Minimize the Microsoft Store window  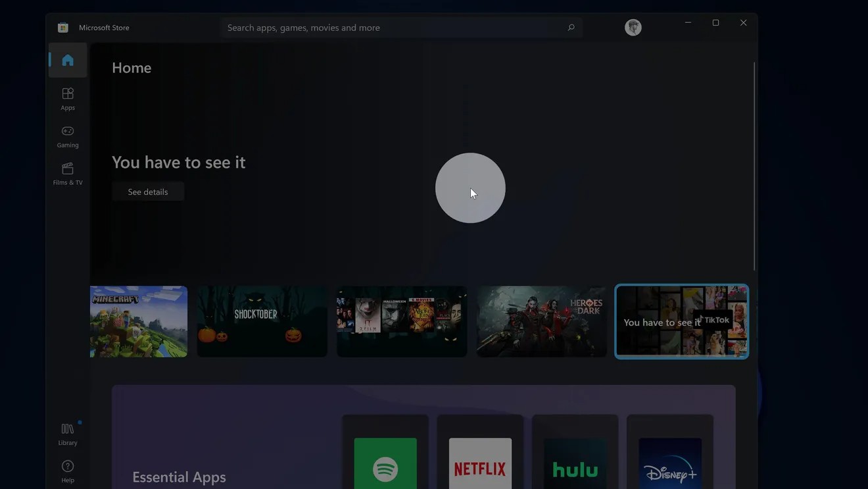(x=688, y=22)
